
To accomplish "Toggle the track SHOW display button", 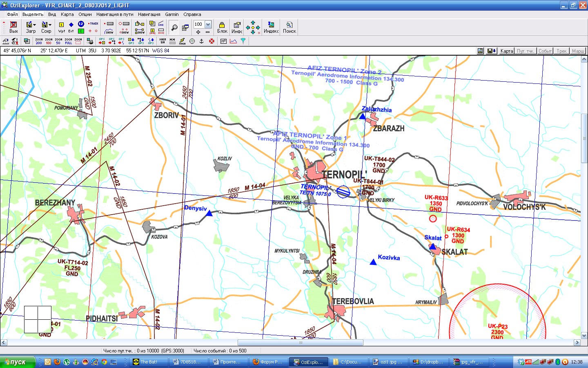I will (x=109, y=31).
